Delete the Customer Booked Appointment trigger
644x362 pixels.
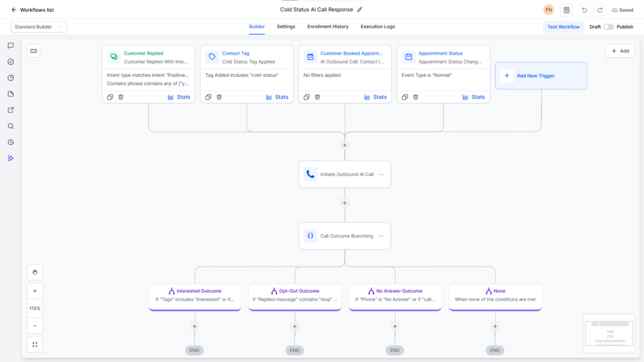(x=317, y=97)
